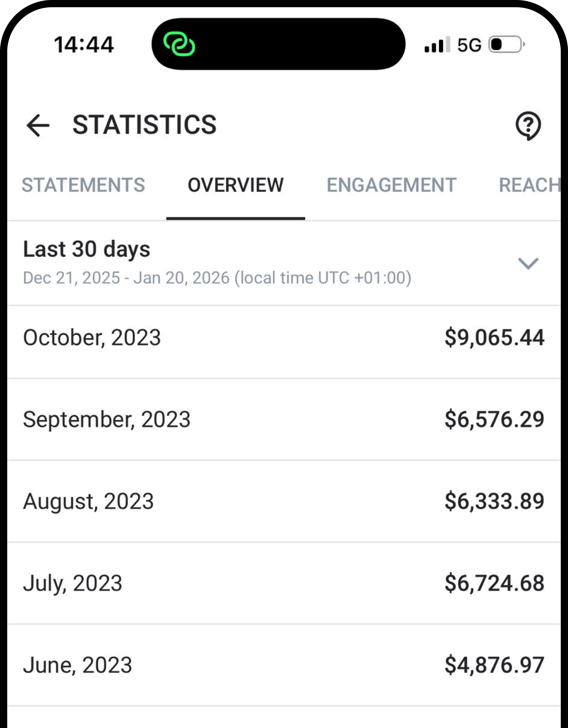The width and height of the screenshot is (568, 728).
Task: Expand the date range chevron
Action: [528, 264]
